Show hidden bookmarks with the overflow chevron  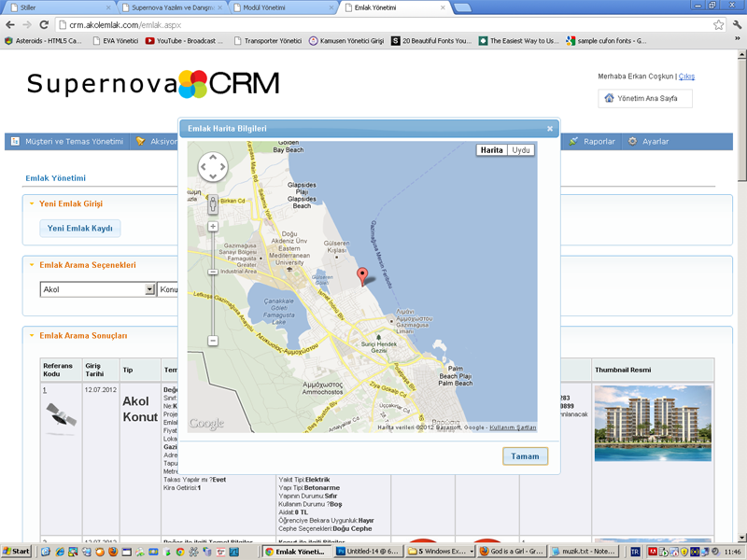(737, 39)
